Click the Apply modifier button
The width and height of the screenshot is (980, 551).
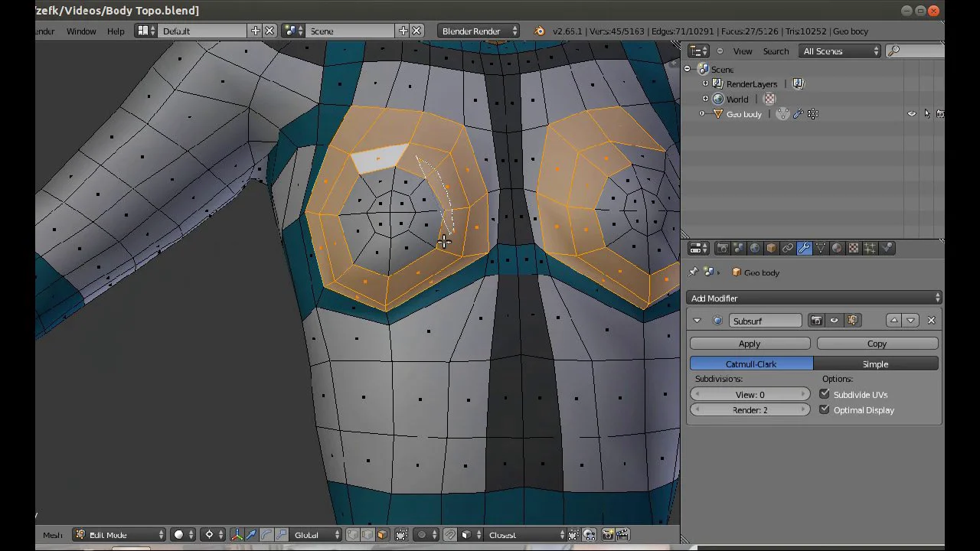[x=750, y=344]
